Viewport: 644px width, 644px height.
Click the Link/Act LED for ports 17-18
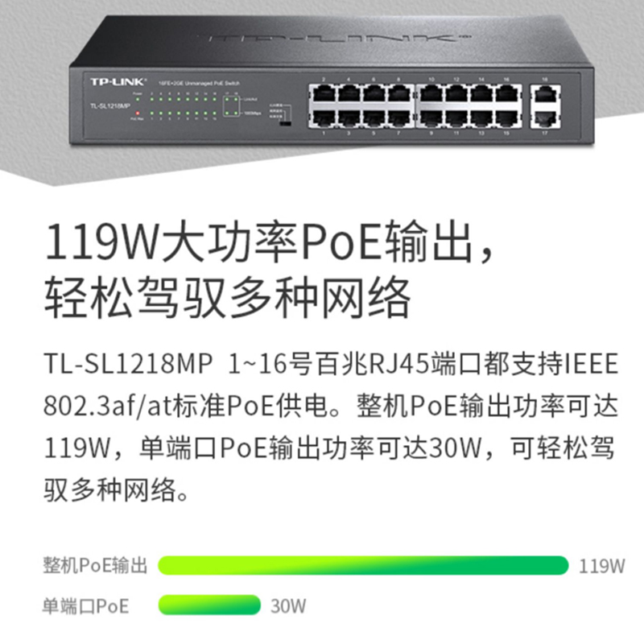231,99
